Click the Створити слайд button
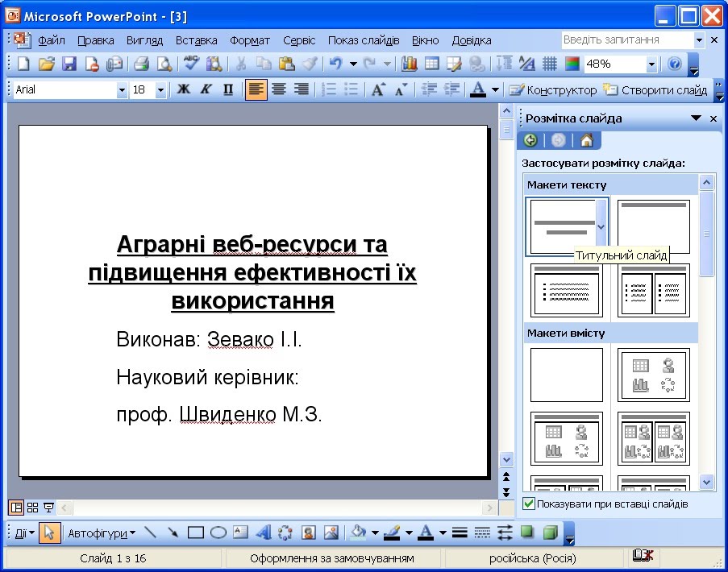728x572 pixels. pyautogui.click(x=655, y=89)
